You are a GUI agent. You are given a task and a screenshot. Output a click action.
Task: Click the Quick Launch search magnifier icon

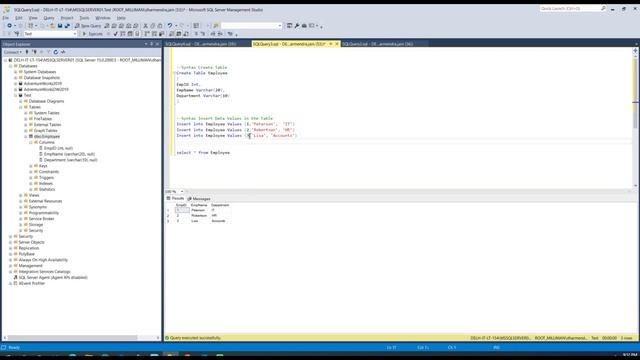coord(603,8)
